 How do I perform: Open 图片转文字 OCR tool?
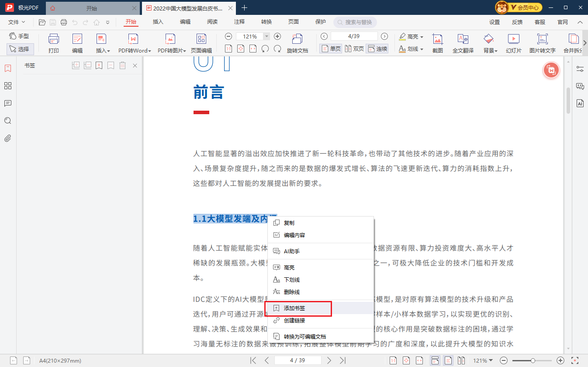[543, 43]
